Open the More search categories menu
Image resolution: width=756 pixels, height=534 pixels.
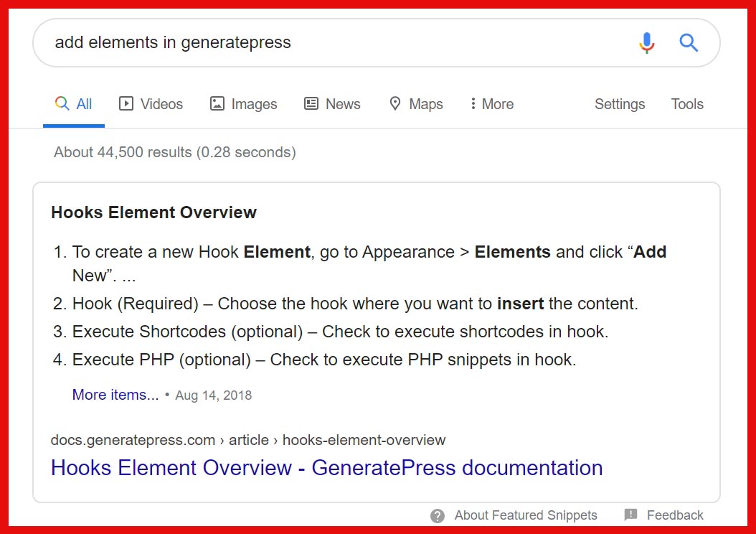click(491, 103)
